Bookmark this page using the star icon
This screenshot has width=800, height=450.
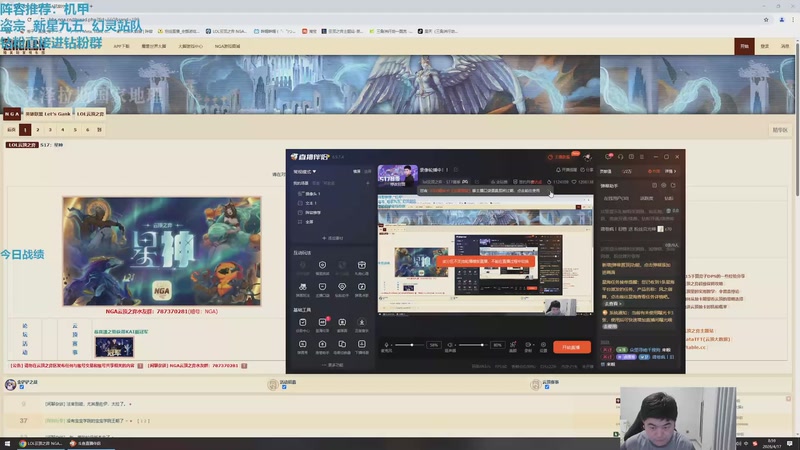[766, 20]
